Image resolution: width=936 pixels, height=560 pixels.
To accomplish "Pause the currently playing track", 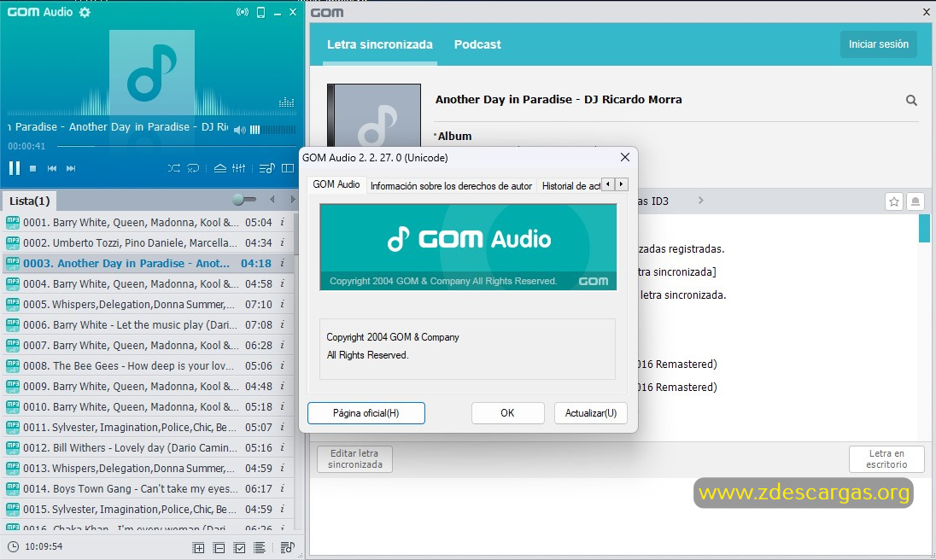I will click(x=15, y=168).
